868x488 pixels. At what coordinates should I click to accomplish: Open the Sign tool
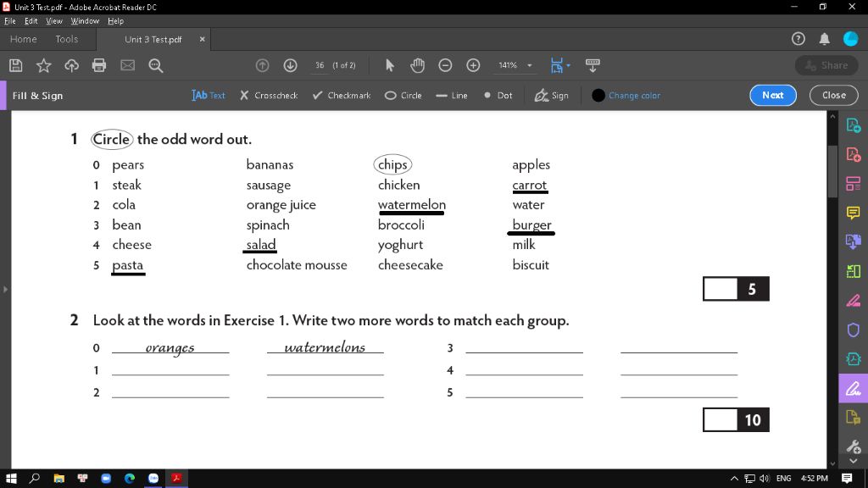tap(551, 95)
